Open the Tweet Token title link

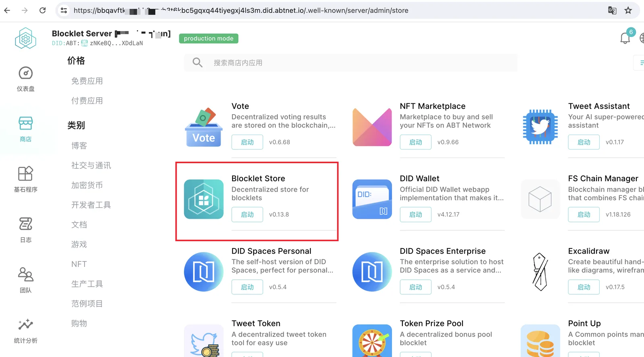coord(256,324)
